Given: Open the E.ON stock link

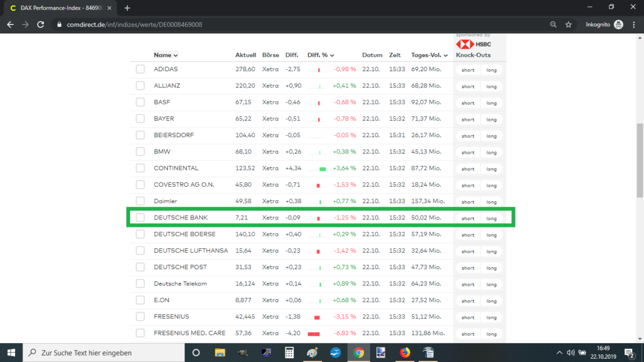Looking at the screenshot, I should (x=162, y=300).
